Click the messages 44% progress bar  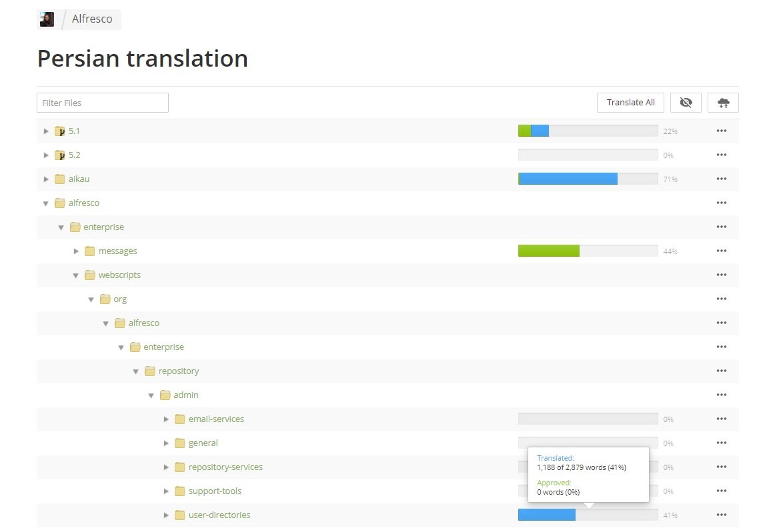click(x=588, y=251)
